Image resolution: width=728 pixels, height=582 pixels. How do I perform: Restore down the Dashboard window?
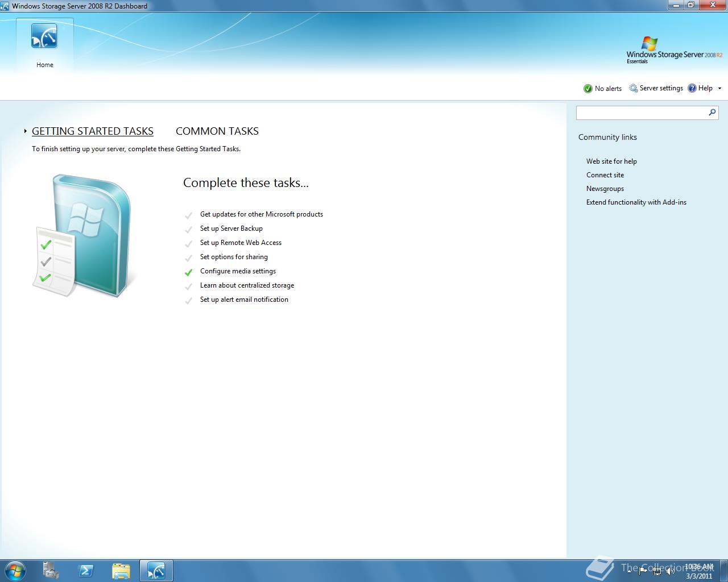click(x=691, y=5)
